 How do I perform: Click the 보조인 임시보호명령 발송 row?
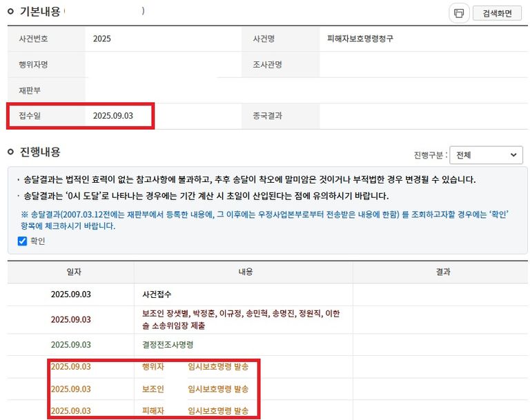[195, 389]
